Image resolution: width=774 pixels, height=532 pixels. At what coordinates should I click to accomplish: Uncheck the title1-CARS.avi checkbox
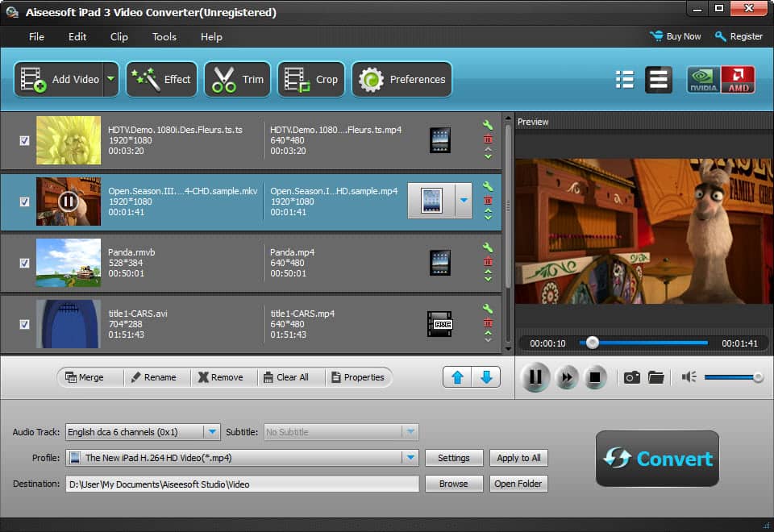click(24, 324)
